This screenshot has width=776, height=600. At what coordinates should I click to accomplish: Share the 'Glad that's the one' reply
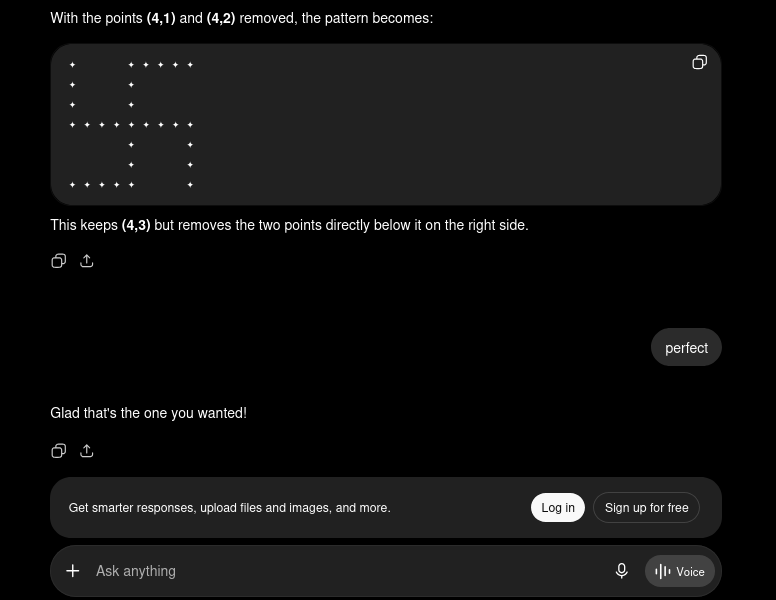tap(87, 451)
